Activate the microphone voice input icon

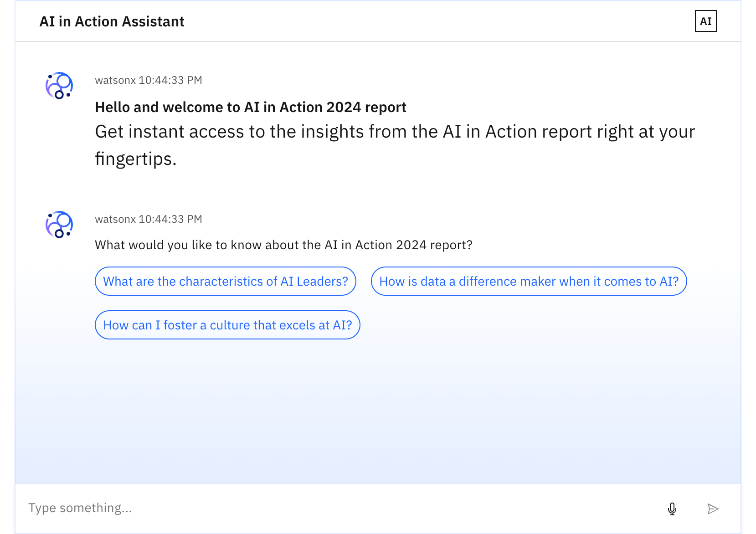coord(672,508)
